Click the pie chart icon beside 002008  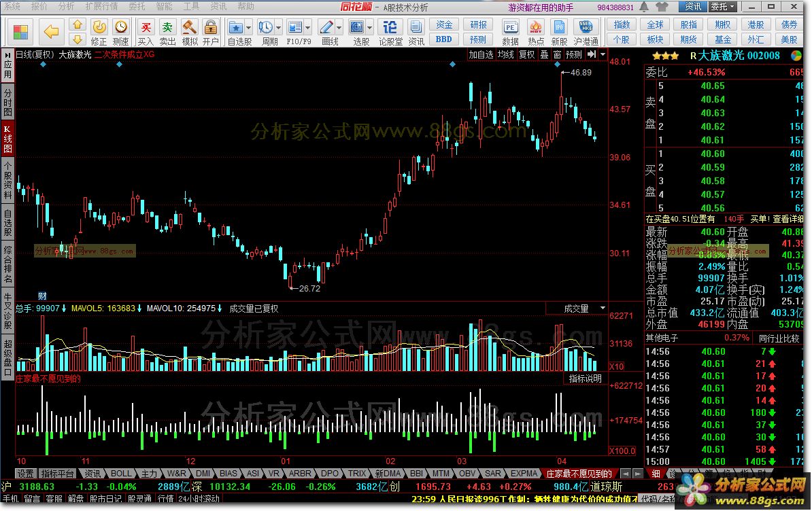click(x=796, y=55)
